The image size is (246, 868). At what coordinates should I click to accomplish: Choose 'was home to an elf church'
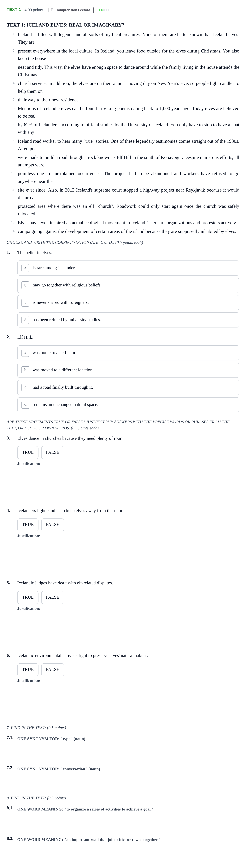(128, 353)
